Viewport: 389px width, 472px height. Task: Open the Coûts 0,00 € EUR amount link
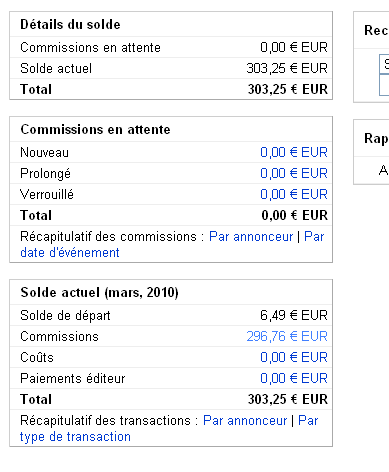[294, 357]
